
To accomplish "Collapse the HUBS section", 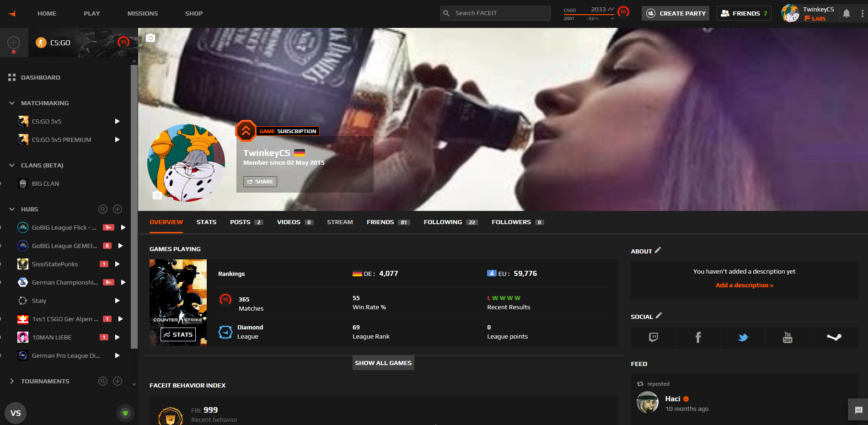I will (12, 209).
